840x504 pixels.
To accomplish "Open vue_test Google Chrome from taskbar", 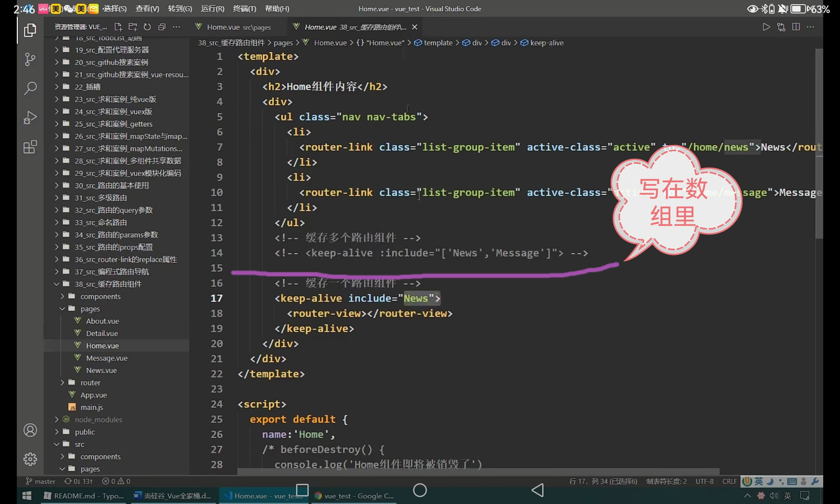I will pos(354,496).
